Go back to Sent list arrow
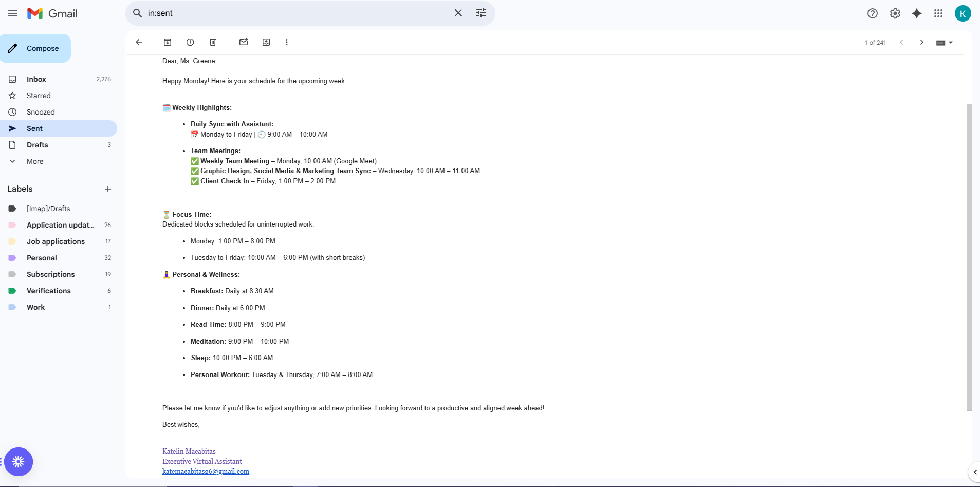 (139, 42)
